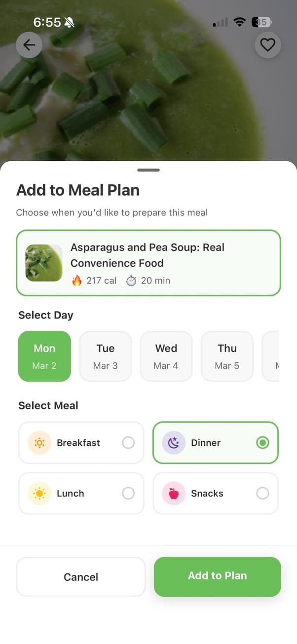This screenshot has height=644, width=297.
Task: Tap the sunrise Breakfast icon
Action: 39,442
